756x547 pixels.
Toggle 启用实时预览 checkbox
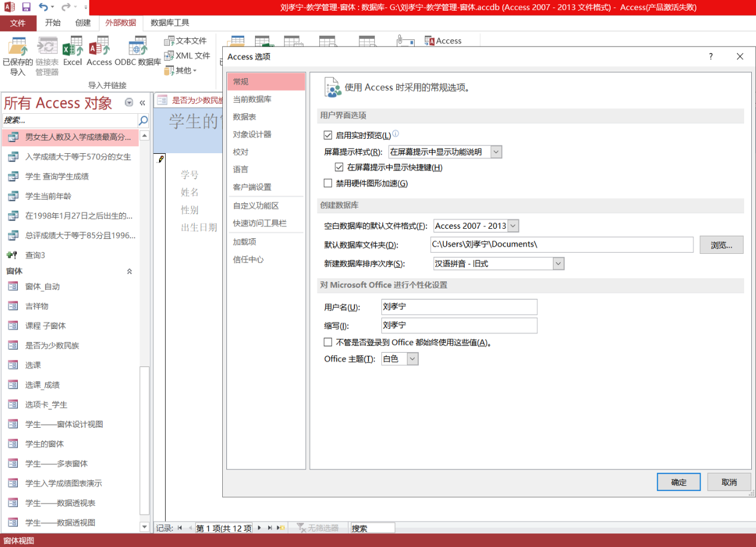coord(328,135)
